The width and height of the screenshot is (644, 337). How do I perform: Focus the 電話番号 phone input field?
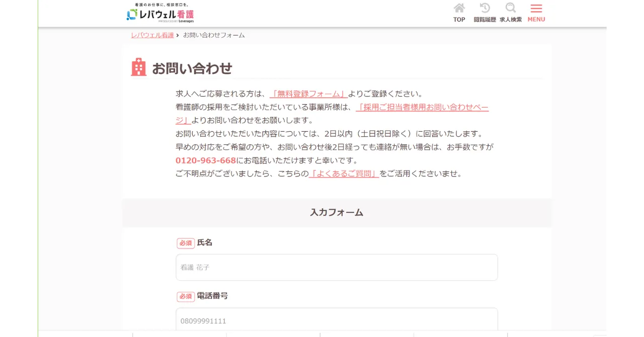pos(337,320)
